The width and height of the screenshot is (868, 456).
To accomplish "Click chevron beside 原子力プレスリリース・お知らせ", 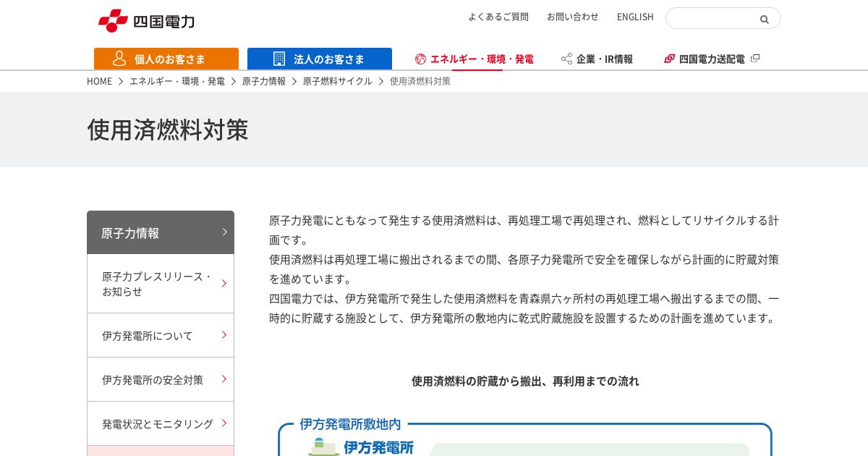I will point(224,283).
